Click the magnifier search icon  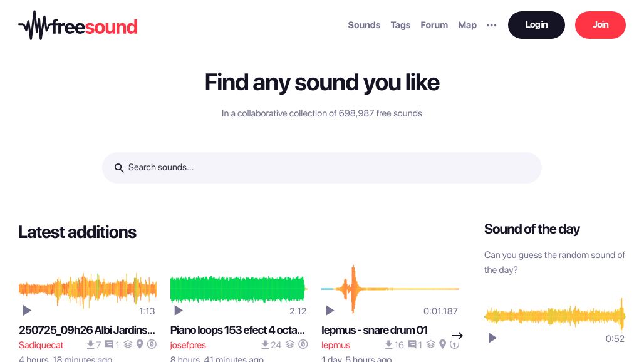pos(119,168)
